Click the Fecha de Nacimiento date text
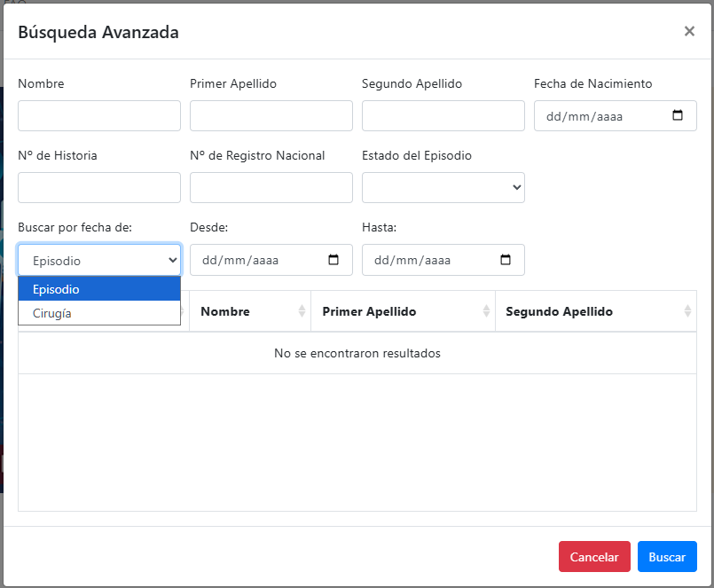This screenshot has height=588, width=714. tap(585, 115)
